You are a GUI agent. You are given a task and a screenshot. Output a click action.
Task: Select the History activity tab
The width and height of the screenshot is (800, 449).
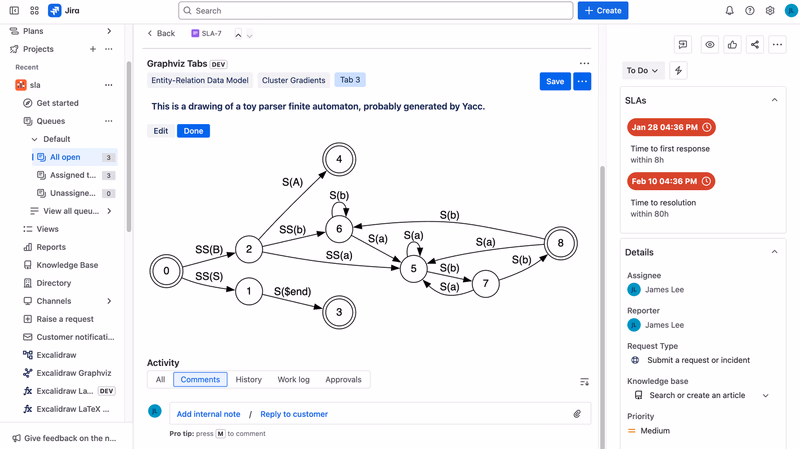pyautogui.click(x=248, y=380)
